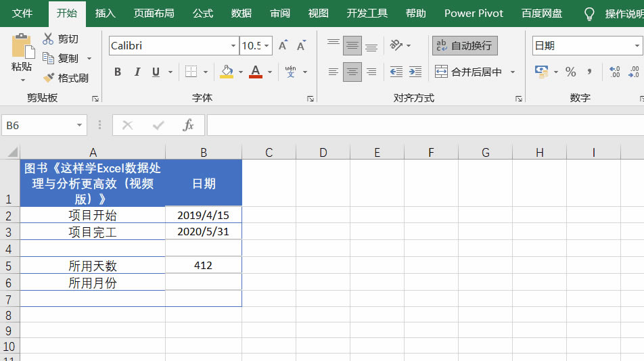Click the increase indent icon

tap(415, 72)
